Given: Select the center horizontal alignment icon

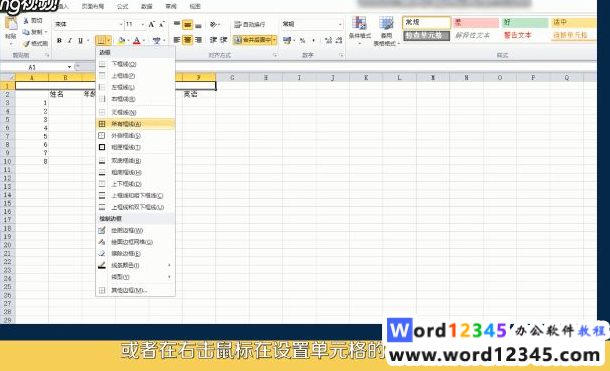Looking at the screenshot, I should 188,40.
